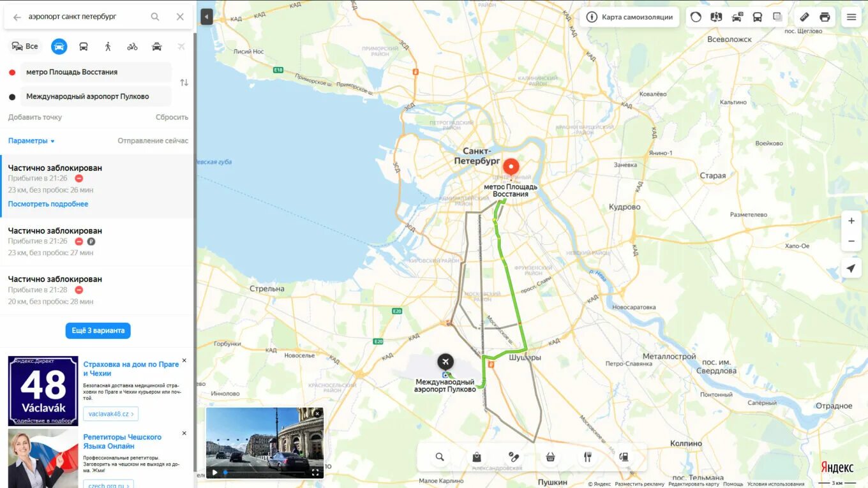Swap the start and destination points
868x488 pixels.
coord(184,83)
